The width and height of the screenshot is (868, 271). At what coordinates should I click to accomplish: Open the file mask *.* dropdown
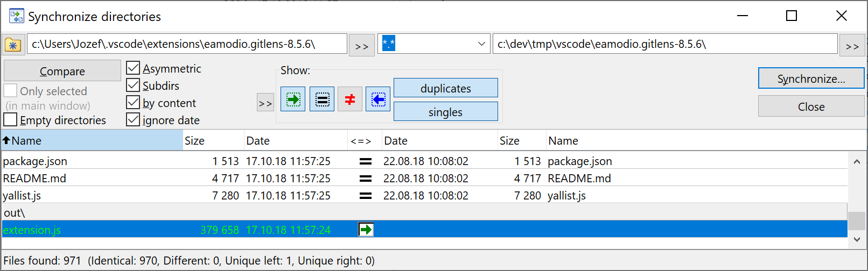[x=481, y=44]
